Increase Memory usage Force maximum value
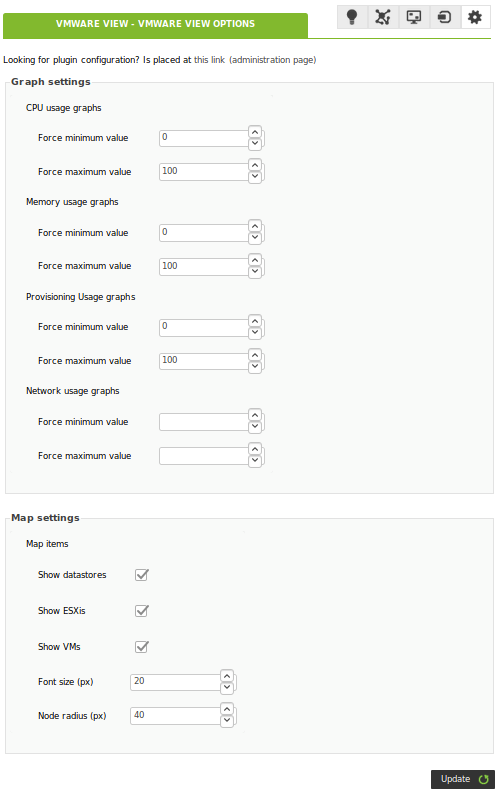The width and height of the screenshot is (500, 792). 255,260
